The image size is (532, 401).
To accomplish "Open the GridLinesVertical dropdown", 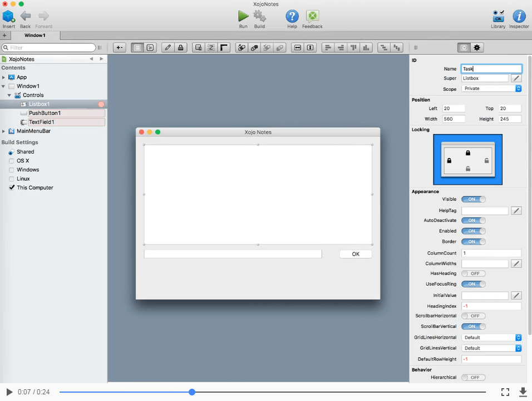I will tap(491, 348).
